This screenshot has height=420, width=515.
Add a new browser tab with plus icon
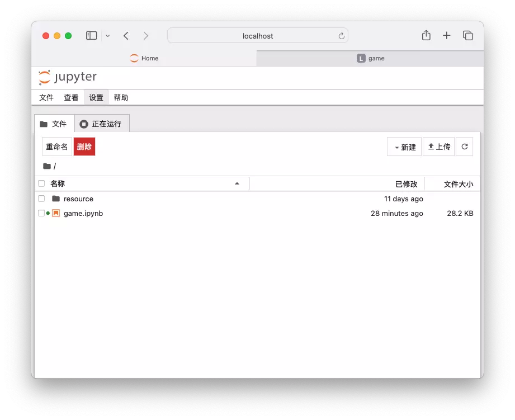[x=446, y=35]
